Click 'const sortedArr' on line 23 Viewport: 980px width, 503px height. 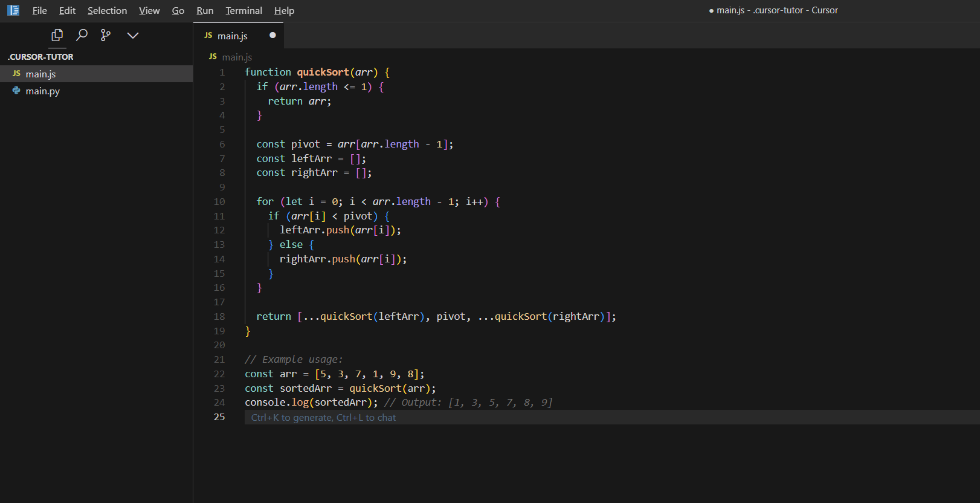288,388
